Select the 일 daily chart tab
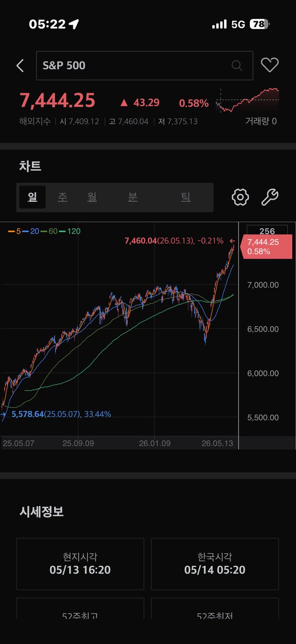Image resolution: width=296 pixels, height=644 pixels. point(33,197)
